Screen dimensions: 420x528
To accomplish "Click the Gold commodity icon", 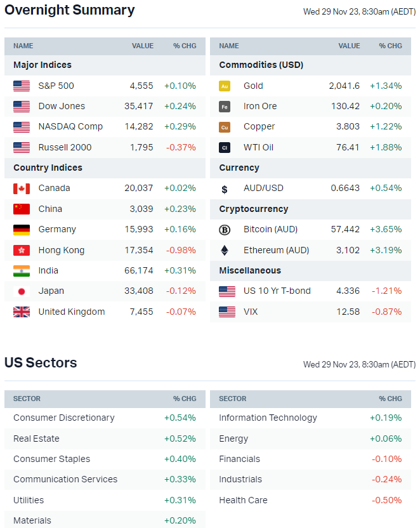I will pyautogui.click(x=224, y=86).
